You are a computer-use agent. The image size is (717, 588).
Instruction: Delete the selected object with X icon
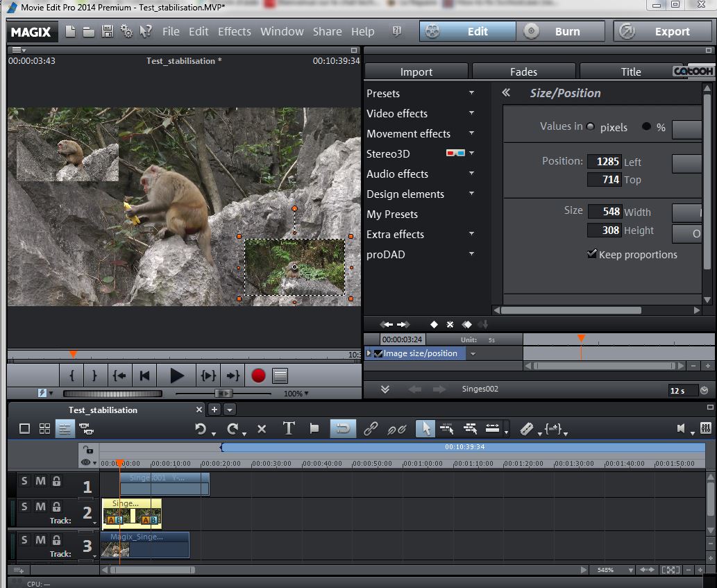(x=262, y=429)
